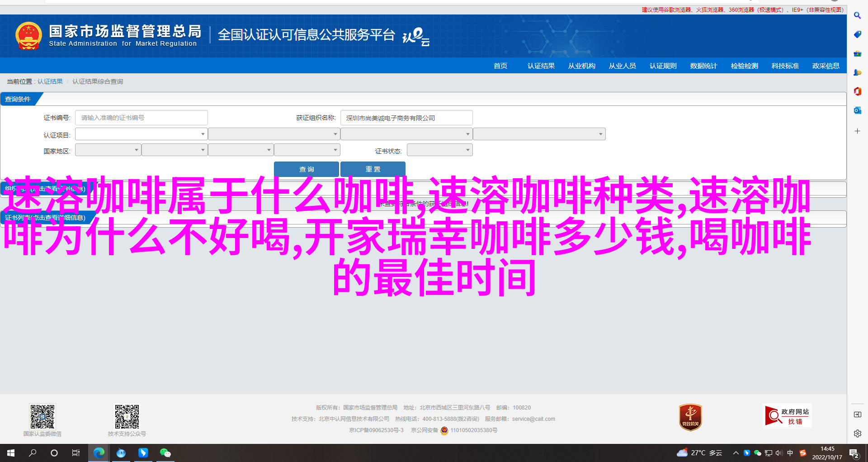Click the 技术支持公众号 QR code
The width and height of the screenshot is (868, 462).
pyautogui.click(x=127, y=416)
